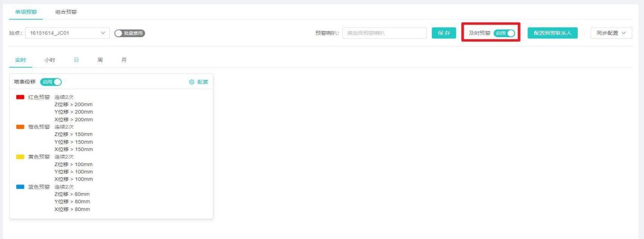Toggle the 批量禁用 switch
The image size is (644, 239).
(130, 33)
